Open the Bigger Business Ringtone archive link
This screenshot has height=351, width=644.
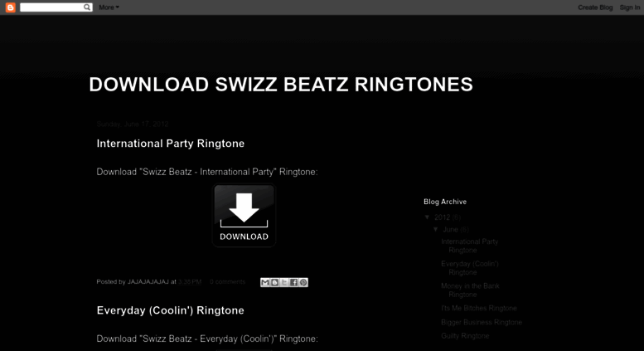(x=482, y=322)
